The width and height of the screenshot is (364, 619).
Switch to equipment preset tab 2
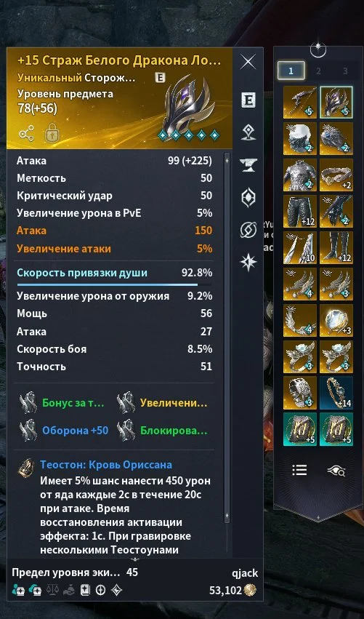318,71
